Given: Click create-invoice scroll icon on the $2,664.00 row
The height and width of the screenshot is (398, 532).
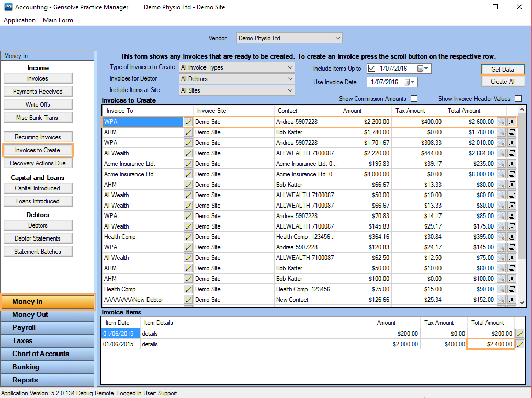Looking at the screenshot, I should coord(512,153).
